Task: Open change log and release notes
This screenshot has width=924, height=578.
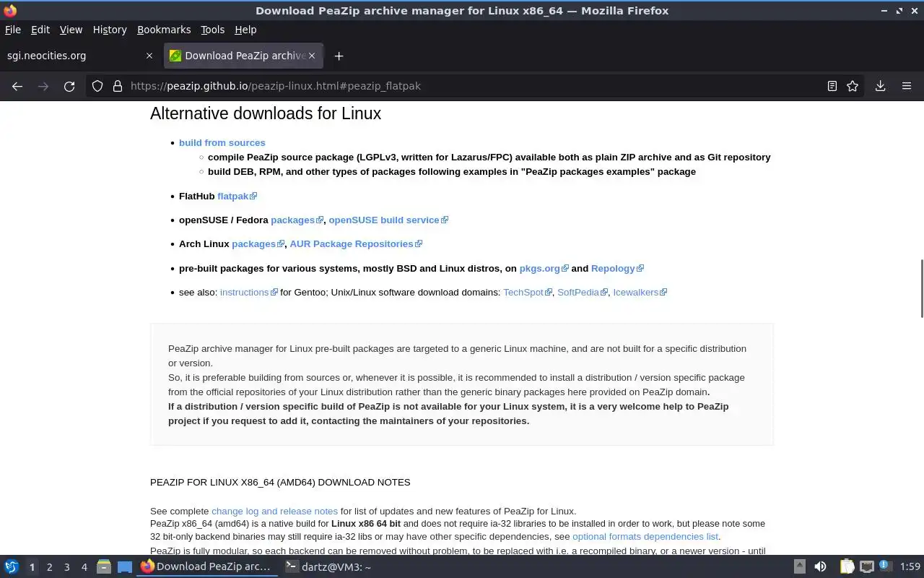Action: tap(274, 511)
